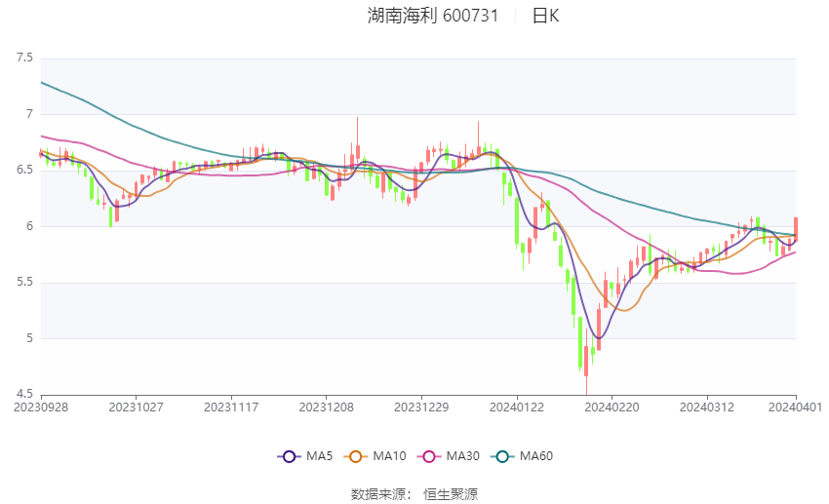The image size is (829, 504).
Task: Select the 日K period label
Action: [x=545, y=16]
